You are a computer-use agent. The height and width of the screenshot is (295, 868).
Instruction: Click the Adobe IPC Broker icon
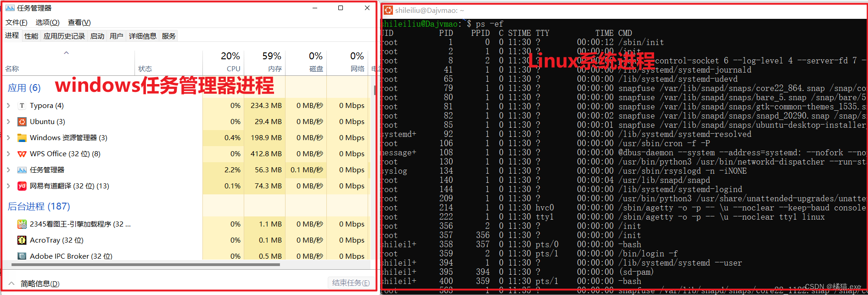click(x=22, y=256)
